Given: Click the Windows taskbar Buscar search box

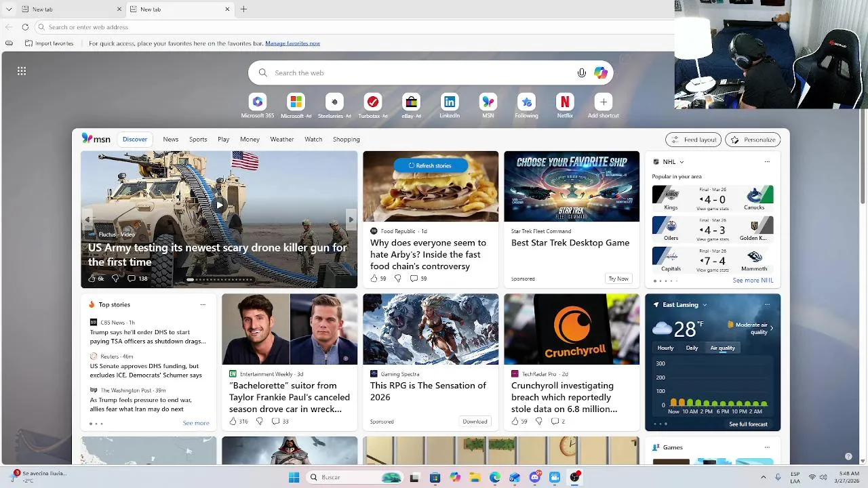Looking at the screenshot, I should [355, 477].
